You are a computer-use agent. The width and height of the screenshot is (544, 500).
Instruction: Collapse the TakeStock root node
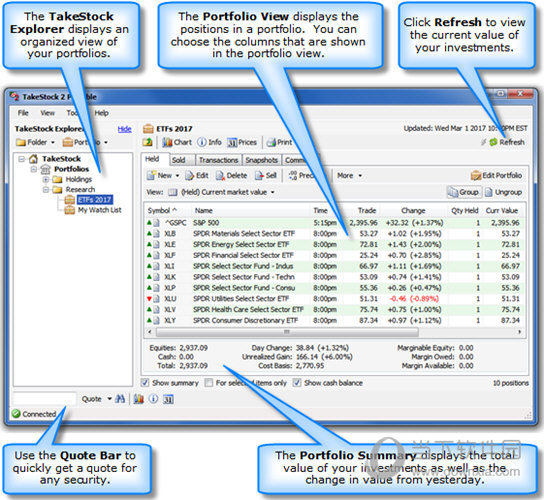(22, 159)
